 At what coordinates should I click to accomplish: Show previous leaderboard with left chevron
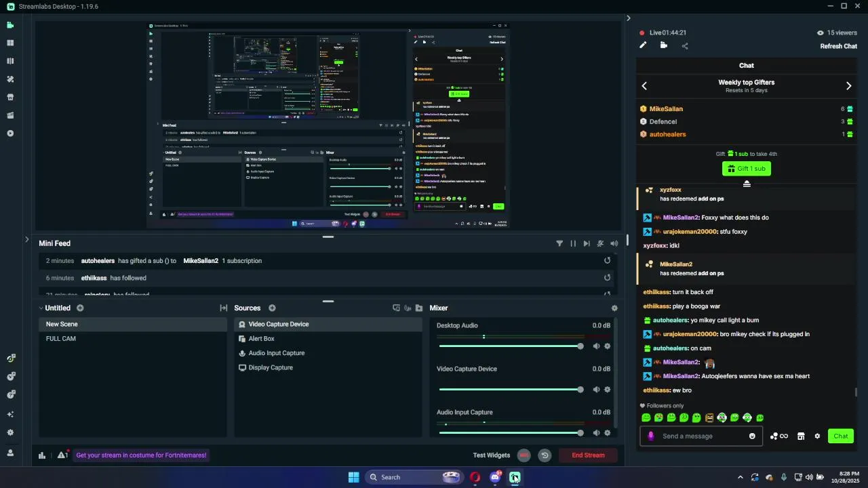point(644,86)
